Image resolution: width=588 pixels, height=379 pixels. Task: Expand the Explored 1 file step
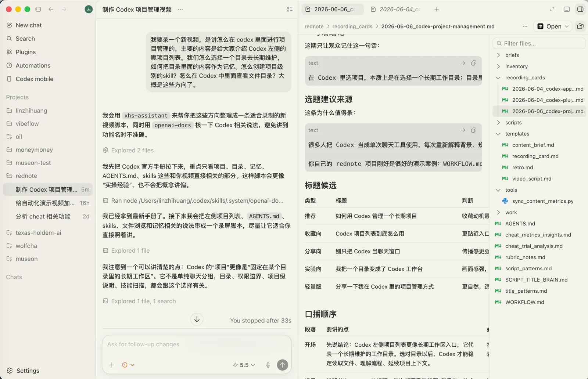[126, 250]
